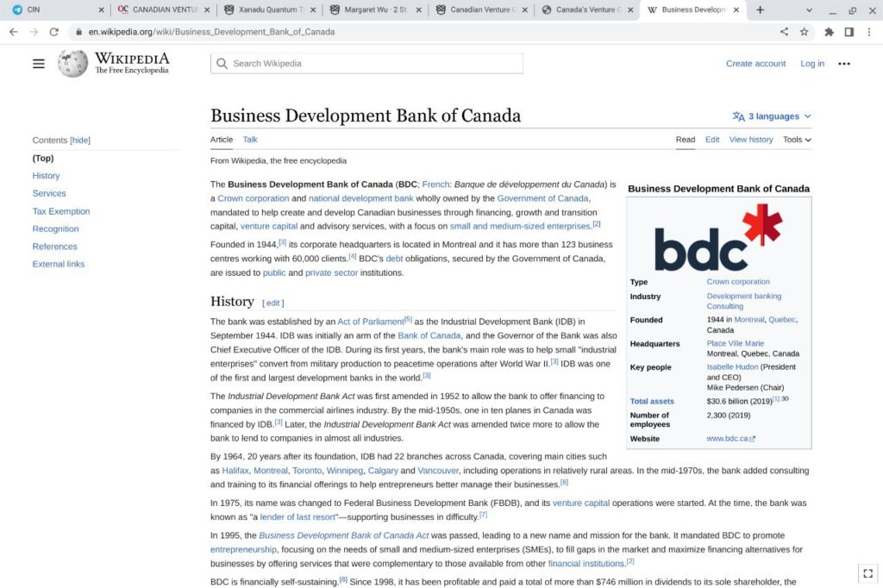This screenshot has height=588, width=883.
Task: Bookmark this page with the star icon
Action: coord(805,32)
